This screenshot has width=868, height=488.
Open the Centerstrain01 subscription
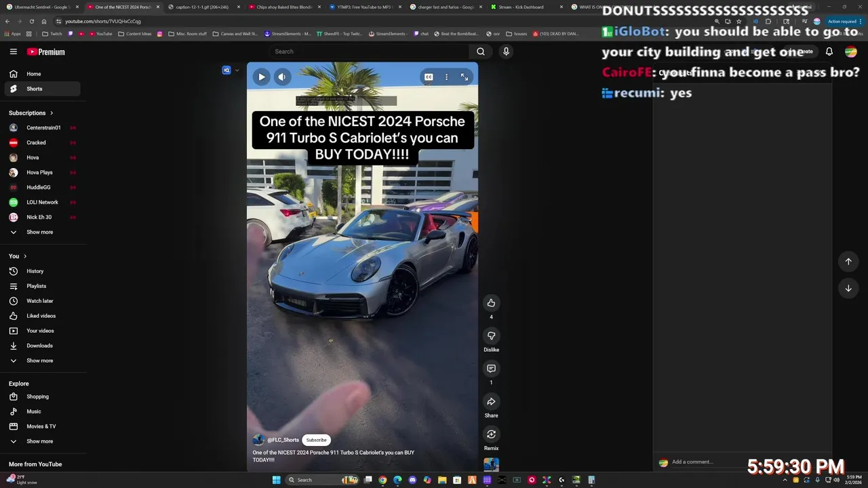(42, 127)
